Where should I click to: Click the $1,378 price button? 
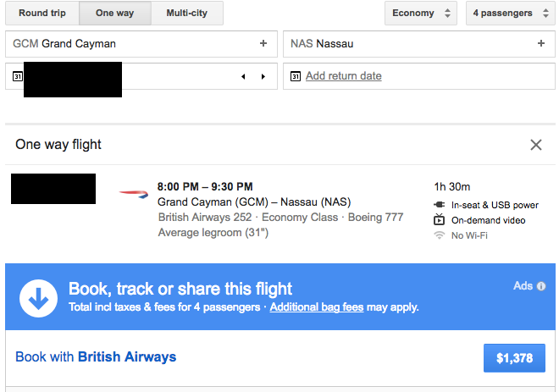pos(514,358)
